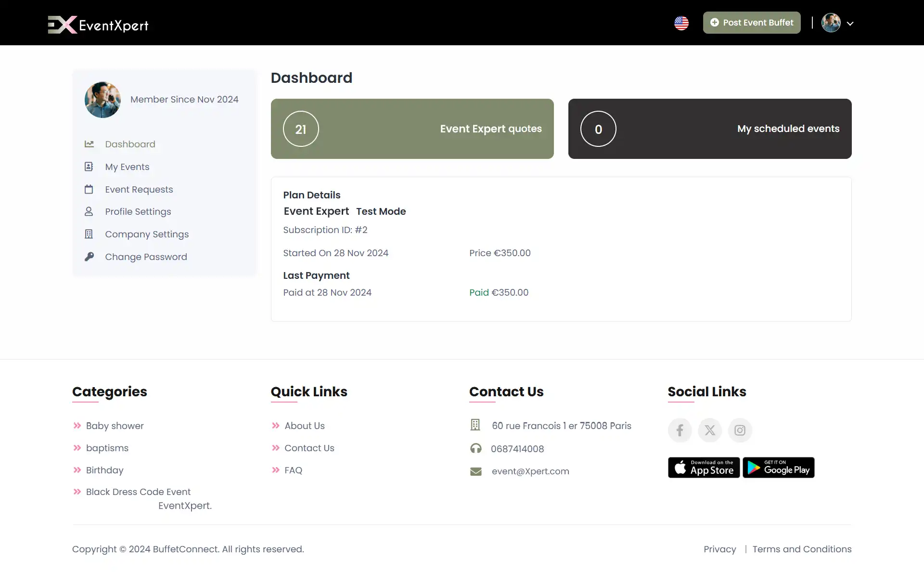The image size is (924, 573).
Task: Click the event@Xpert.com email address
Action: coord(530,471)
